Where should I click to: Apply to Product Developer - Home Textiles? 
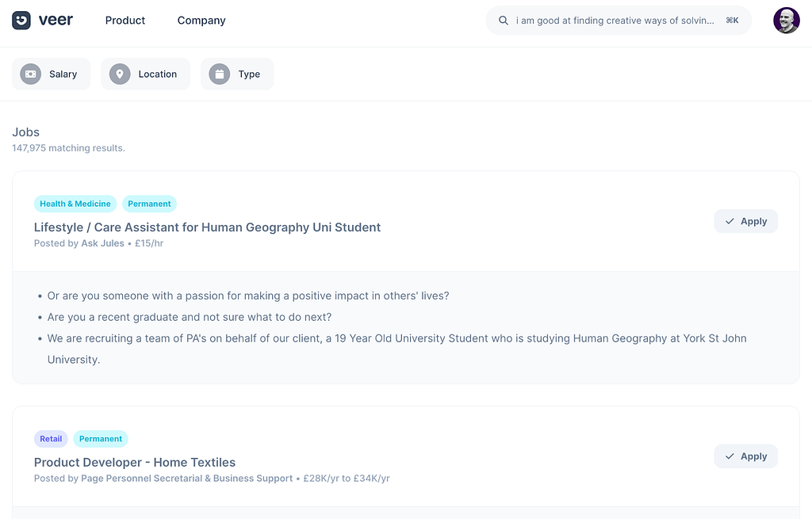click(745, 456)
